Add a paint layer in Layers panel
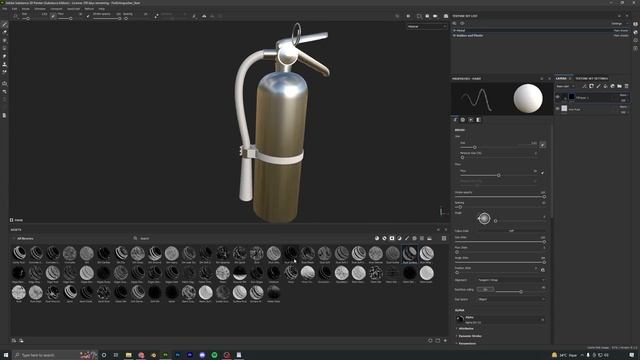This screenshot has height=360, width=640. tap(598, 86)
